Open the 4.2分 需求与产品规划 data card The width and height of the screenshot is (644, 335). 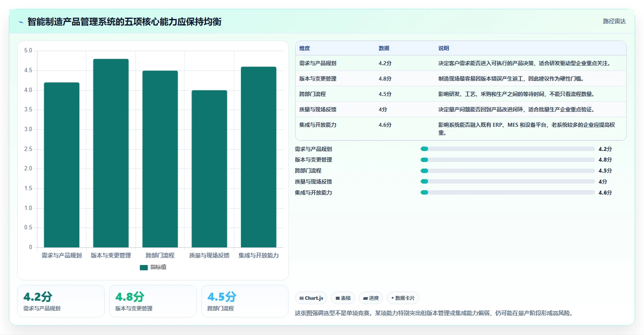tap(61, 301)
